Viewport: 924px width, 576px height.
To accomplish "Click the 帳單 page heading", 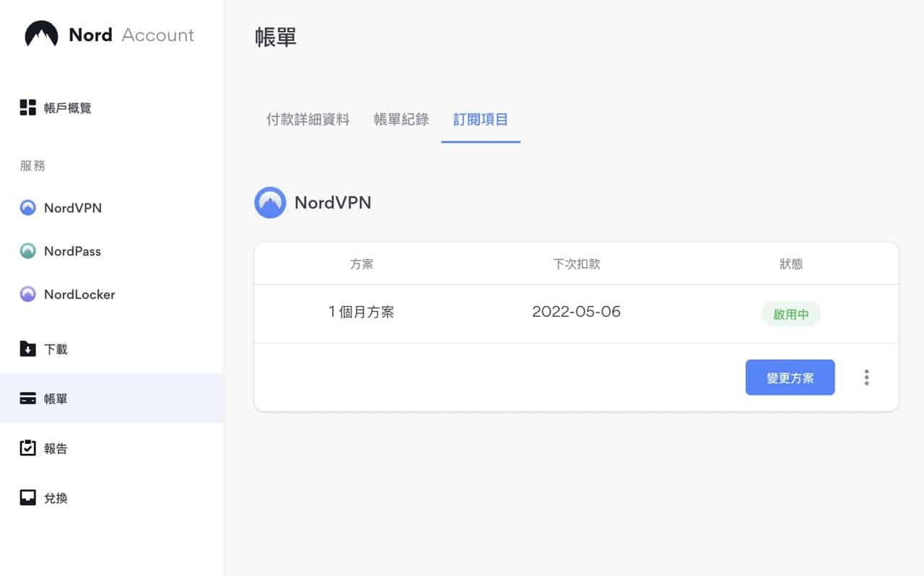I will pyautogui.click(x=276, y=38).
